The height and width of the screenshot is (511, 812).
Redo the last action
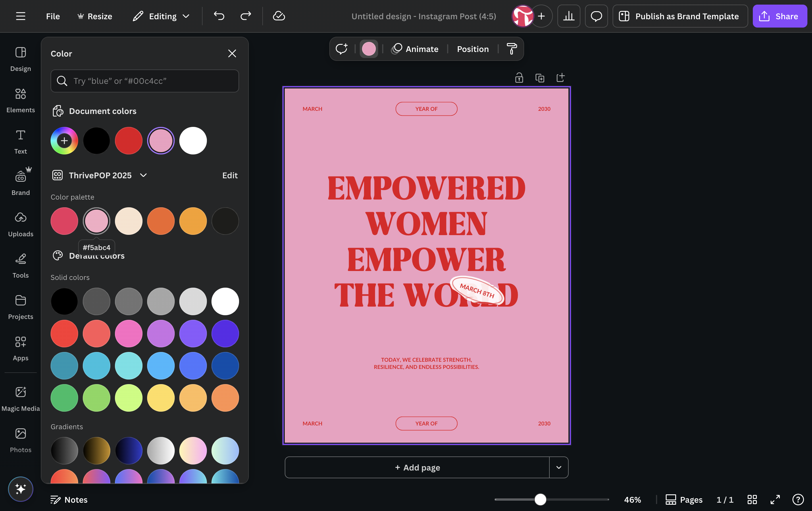(246, 16)
